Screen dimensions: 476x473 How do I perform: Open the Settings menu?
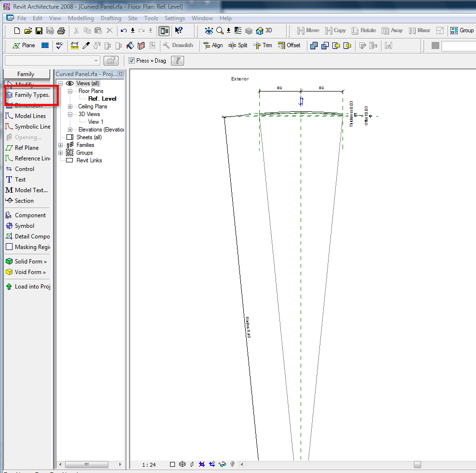[174, 18]
